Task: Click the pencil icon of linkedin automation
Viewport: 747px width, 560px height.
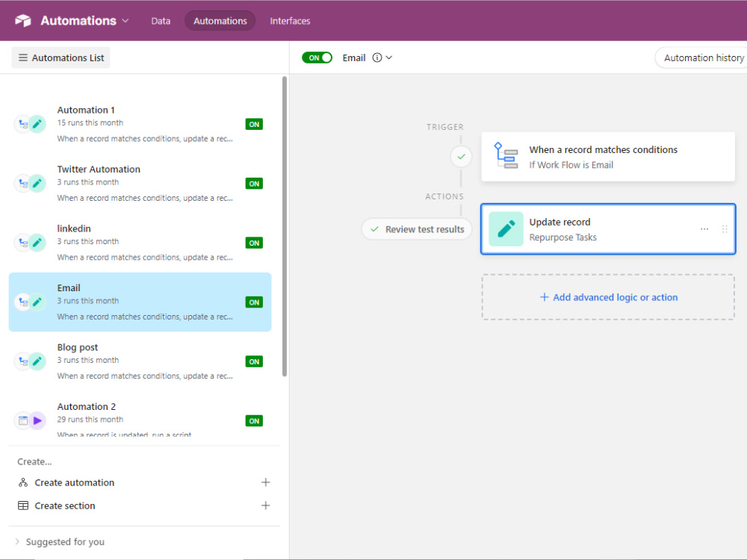Action: pos(37,243)
